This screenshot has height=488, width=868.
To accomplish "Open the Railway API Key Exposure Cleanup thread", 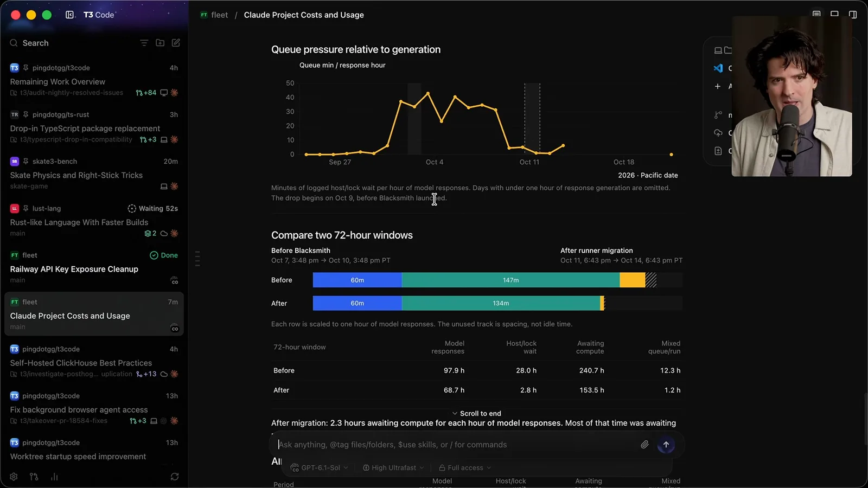I will (x=94, y=267).
